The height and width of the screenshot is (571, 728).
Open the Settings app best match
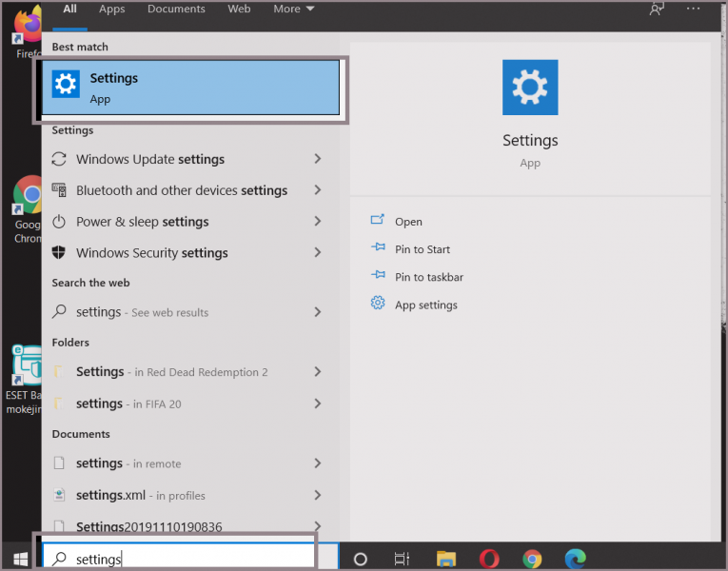pyautogui.click(x=190, y=88)
